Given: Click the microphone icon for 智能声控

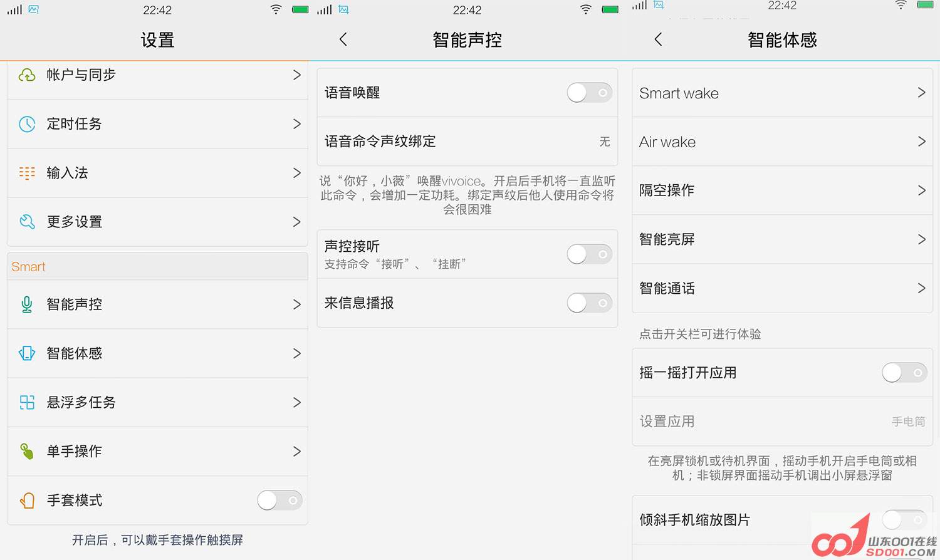Looking at the screenshot, I should pyautogui.click(x=27, y=304).
